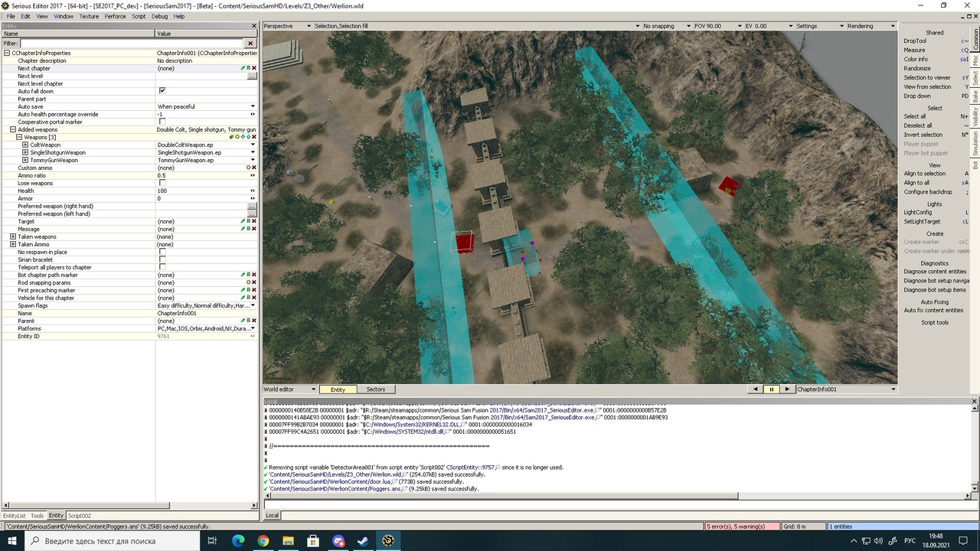Screen dimensions: 980x551
Task: Enable the Lose weapons checkbox
Action: (x=162, y=183)
